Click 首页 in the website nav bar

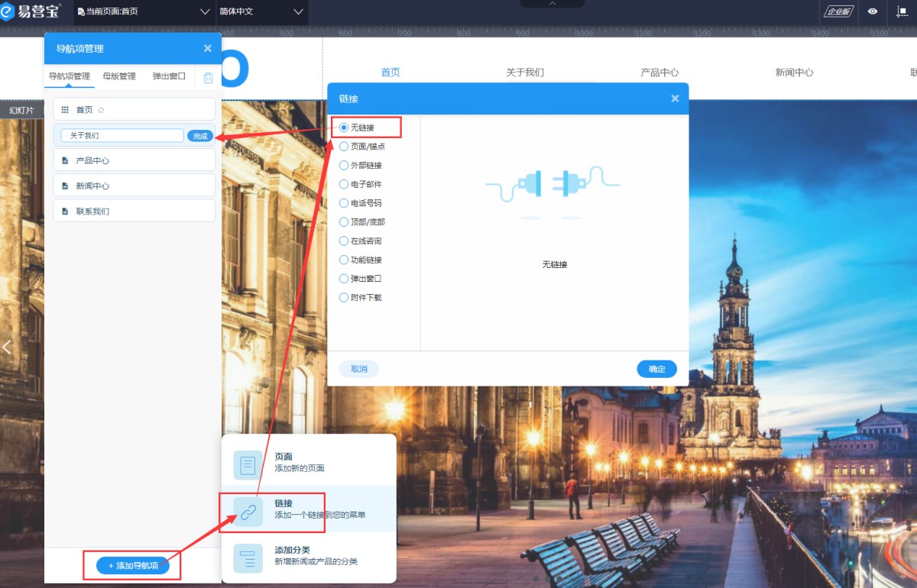tap(390, 73)
